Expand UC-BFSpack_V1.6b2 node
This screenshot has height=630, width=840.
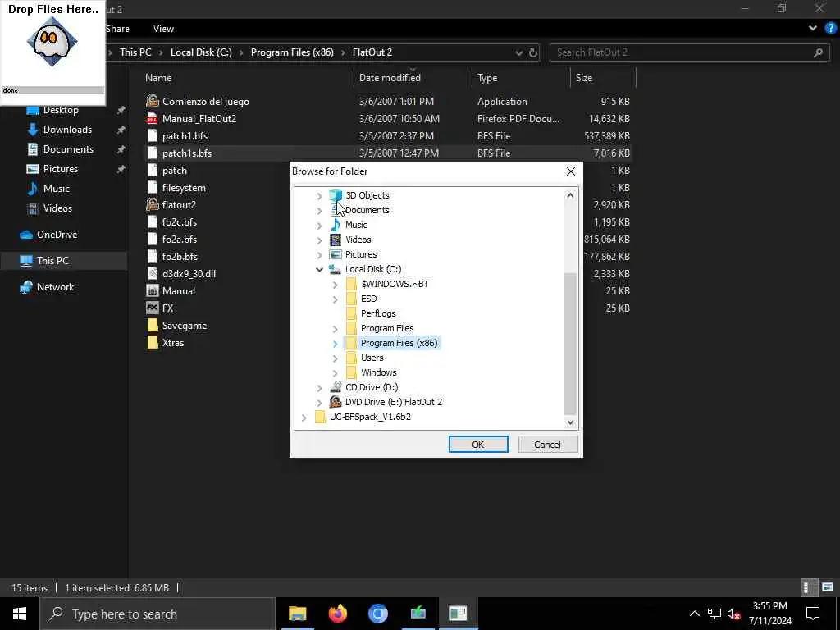[x=304, y=418]
